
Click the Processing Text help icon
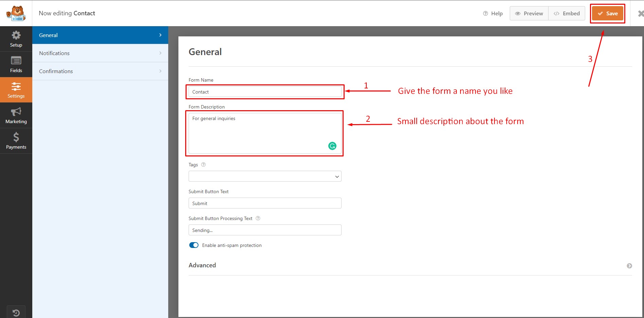tap(258, 218)
